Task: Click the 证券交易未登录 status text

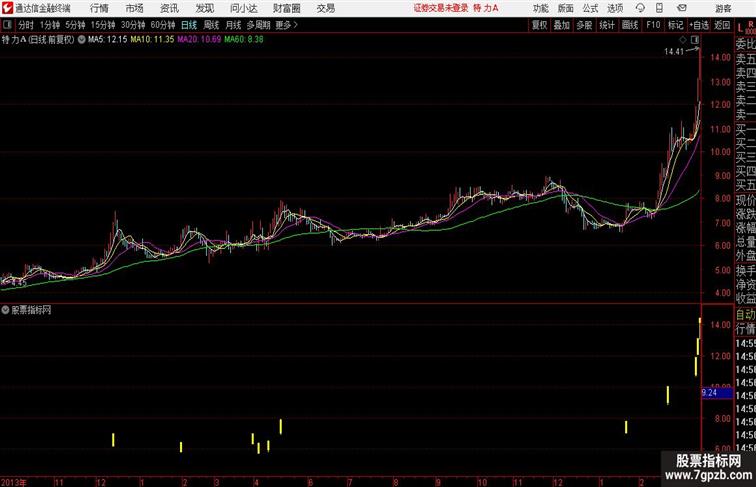Action: [441, 8]
